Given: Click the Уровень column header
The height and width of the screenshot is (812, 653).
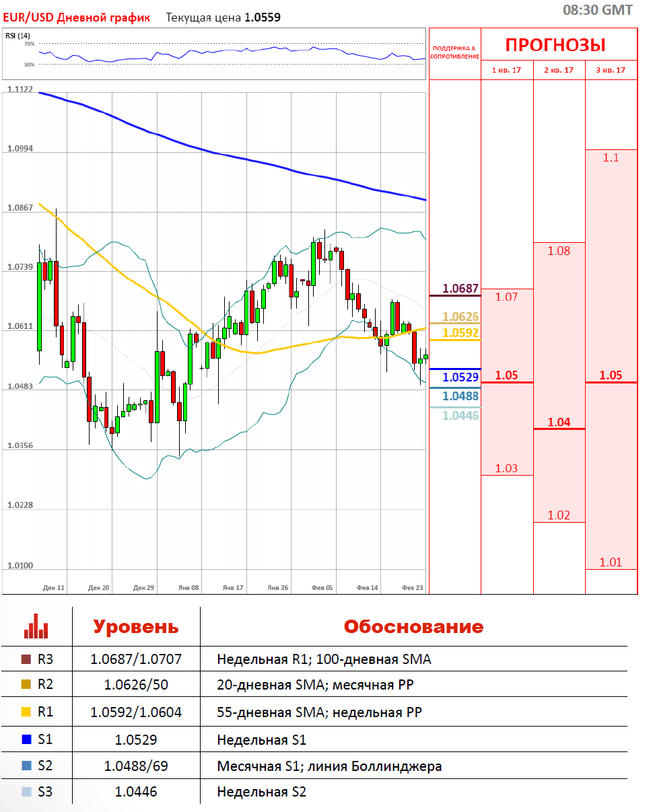Looking at the screenshot, I should pyautogui.click(x=135, y=626).
